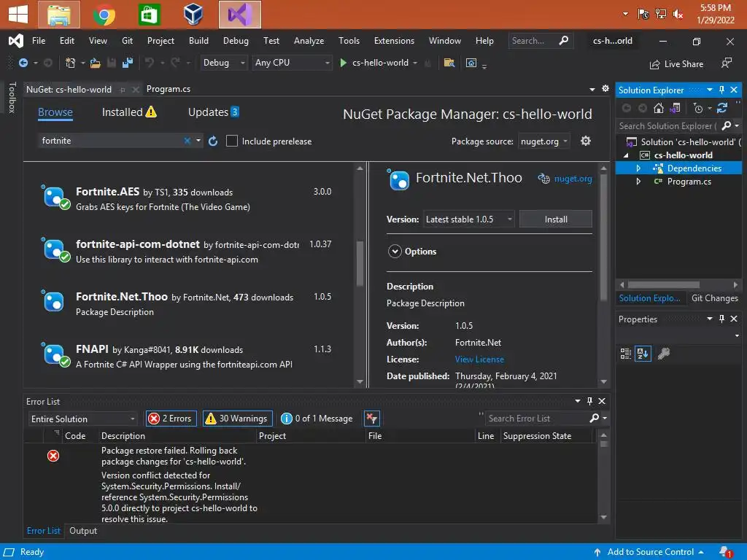
Task: Open the Analyze menu
Action: (309, 41)
